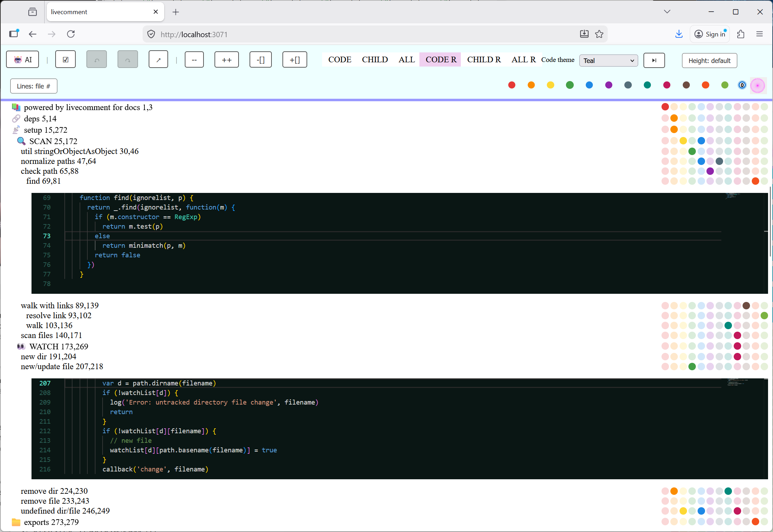
Task: Select 'util stringOrObjectAsObject 30,46' row
Action: (80, 151)
